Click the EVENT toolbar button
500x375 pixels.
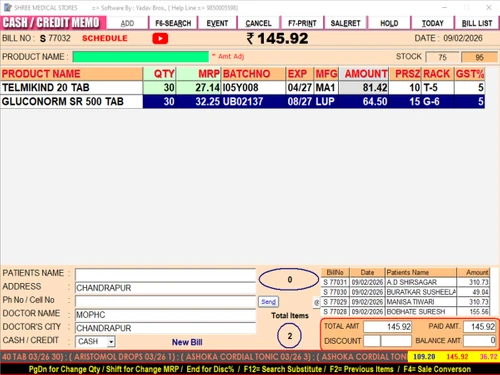[217, 23]
